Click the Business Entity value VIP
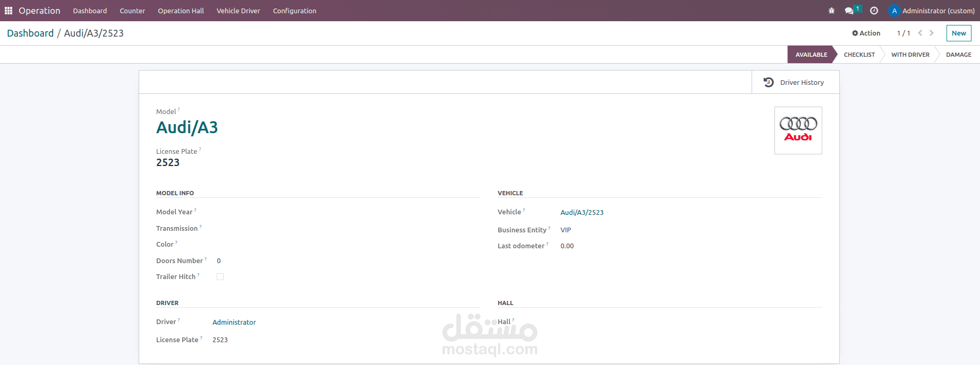980x365 pixels. (566, 230)
